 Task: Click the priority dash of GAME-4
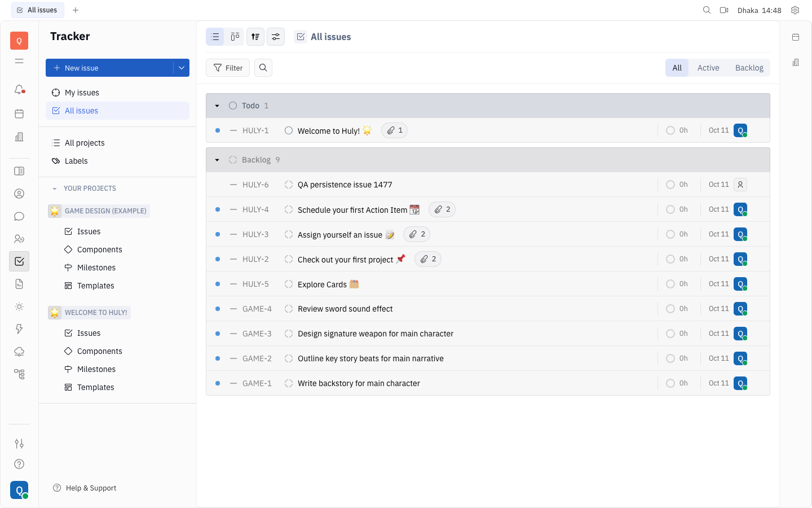point(233,309)
